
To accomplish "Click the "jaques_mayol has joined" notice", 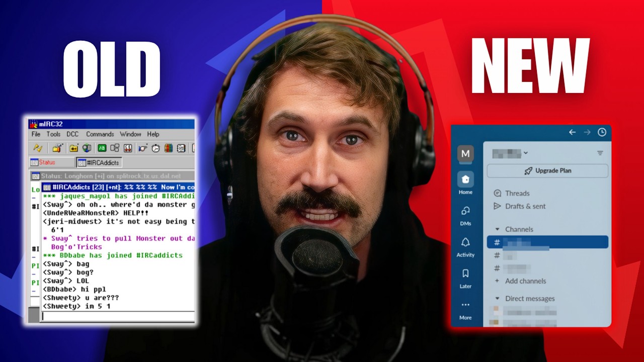I will [x=119, y=196].
